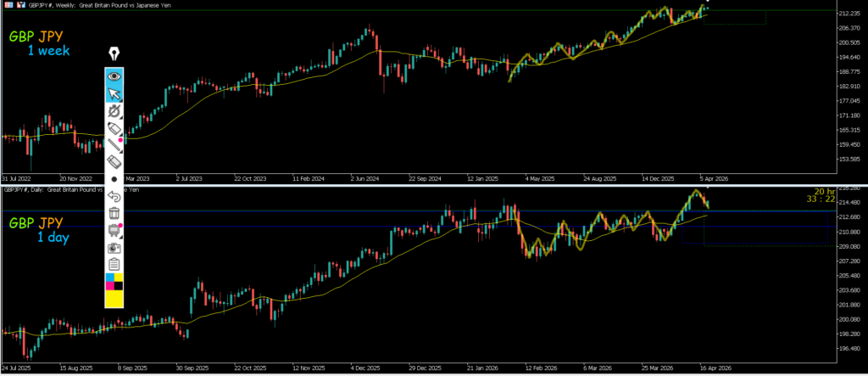
Task: Select the arrow cursor tool
Action: point(114,93)
